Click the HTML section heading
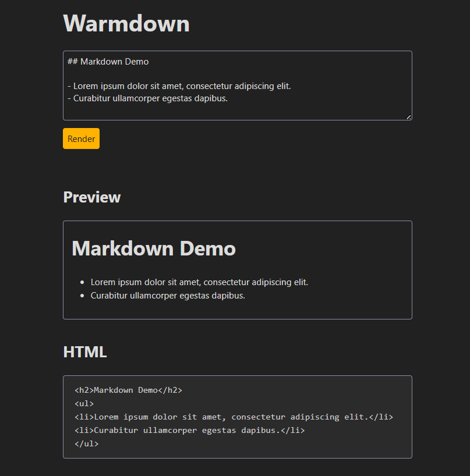The width and height of the screenshot is (470, 476). pyautogui.click(x=84, y=352)
